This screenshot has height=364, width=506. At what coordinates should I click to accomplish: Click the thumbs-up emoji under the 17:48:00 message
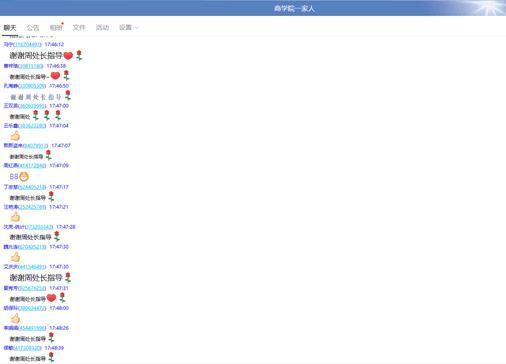15,318
